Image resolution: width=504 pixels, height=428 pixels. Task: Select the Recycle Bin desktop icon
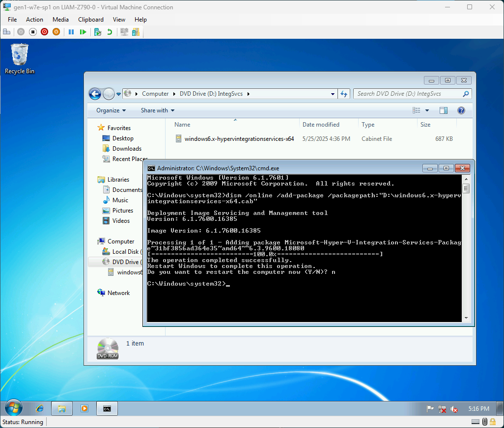click(x=20, y=59)
